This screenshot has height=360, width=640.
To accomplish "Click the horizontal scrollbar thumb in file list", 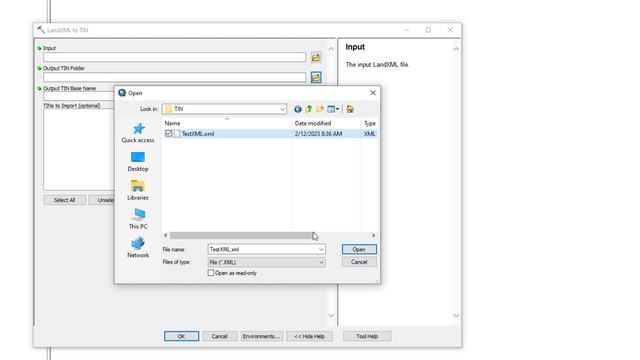I will click(241, 236).
